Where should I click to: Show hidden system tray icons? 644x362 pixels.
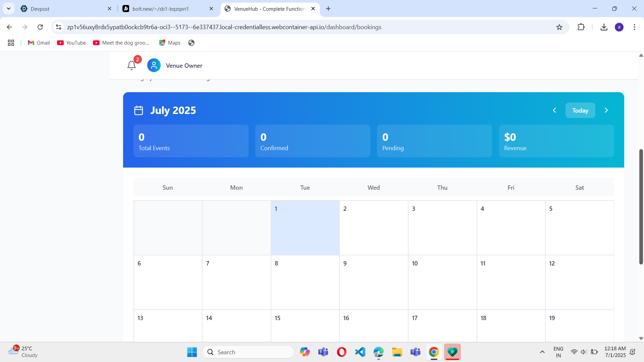coord(542,352)
